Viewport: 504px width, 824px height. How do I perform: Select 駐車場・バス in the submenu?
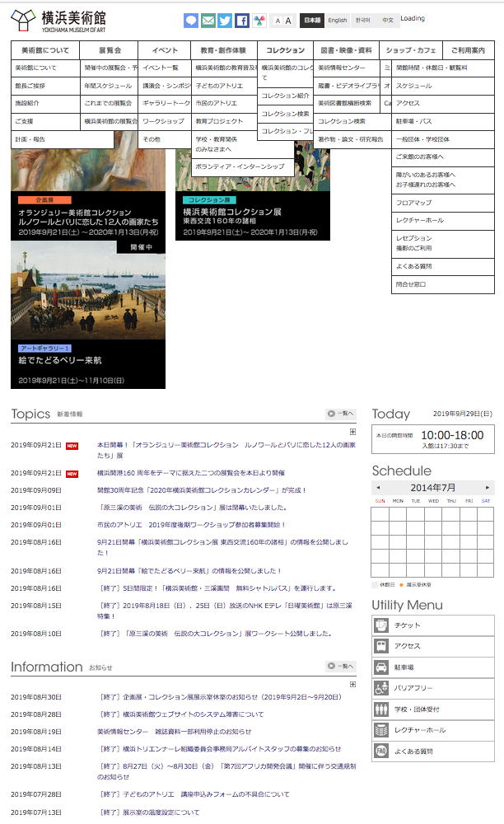(x=442, y=121)
